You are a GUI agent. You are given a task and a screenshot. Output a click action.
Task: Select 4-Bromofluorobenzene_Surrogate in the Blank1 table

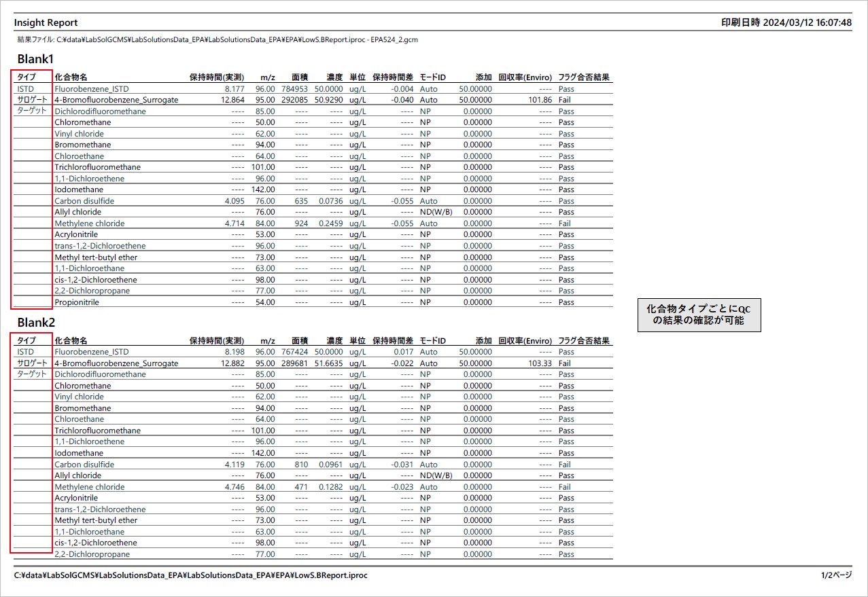click(x=116, y=100)
